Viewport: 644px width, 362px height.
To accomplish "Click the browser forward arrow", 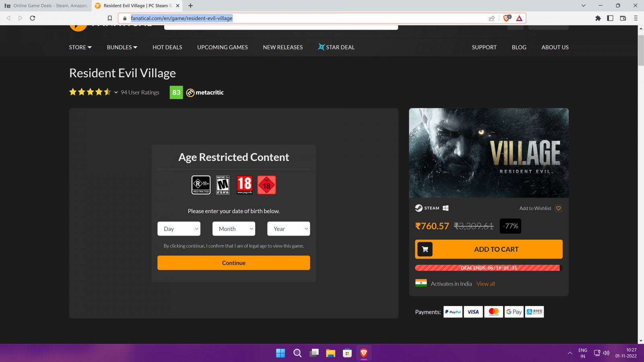I will point(20,18).
